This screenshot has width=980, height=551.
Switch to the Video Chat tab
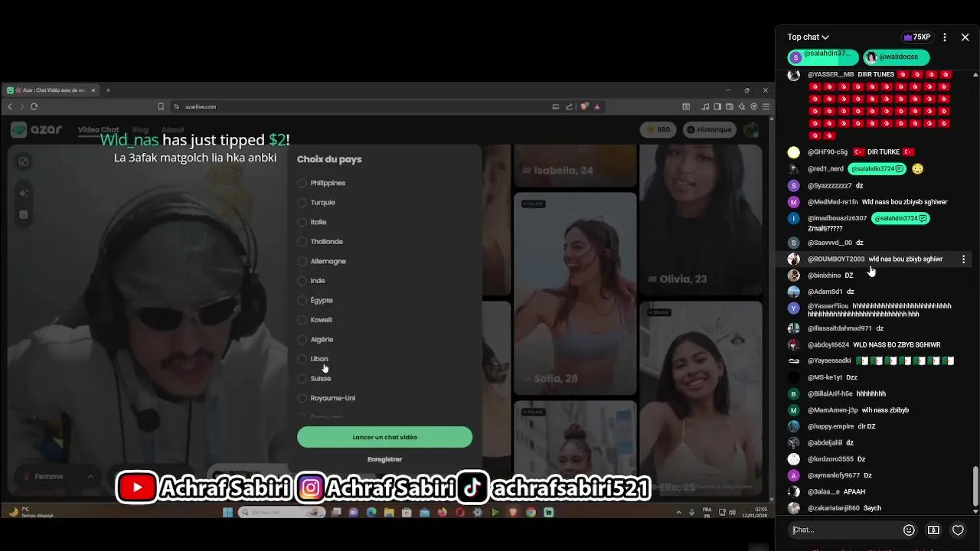[98, 129]
